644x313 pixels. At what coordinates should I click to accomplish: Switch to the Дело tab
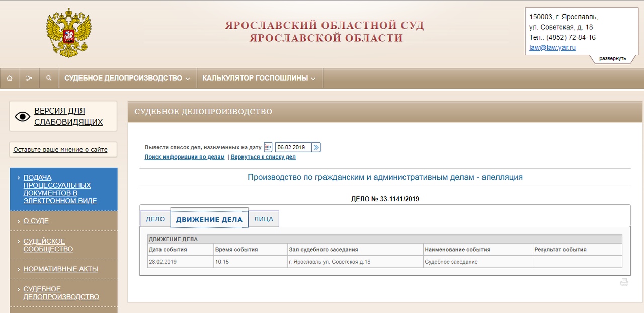click(155, 219)
